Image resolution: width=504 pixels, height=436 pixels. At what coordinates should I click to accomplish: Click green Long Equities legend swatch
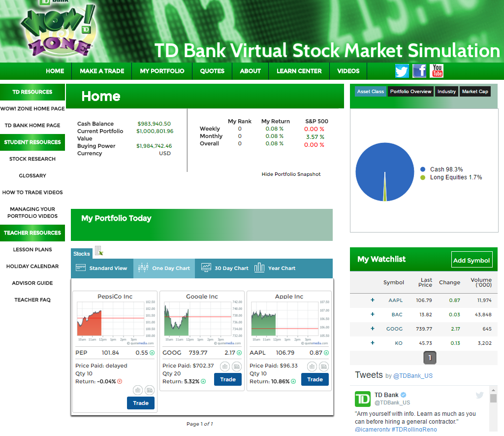pyautogui.click(x=423, y=177)
